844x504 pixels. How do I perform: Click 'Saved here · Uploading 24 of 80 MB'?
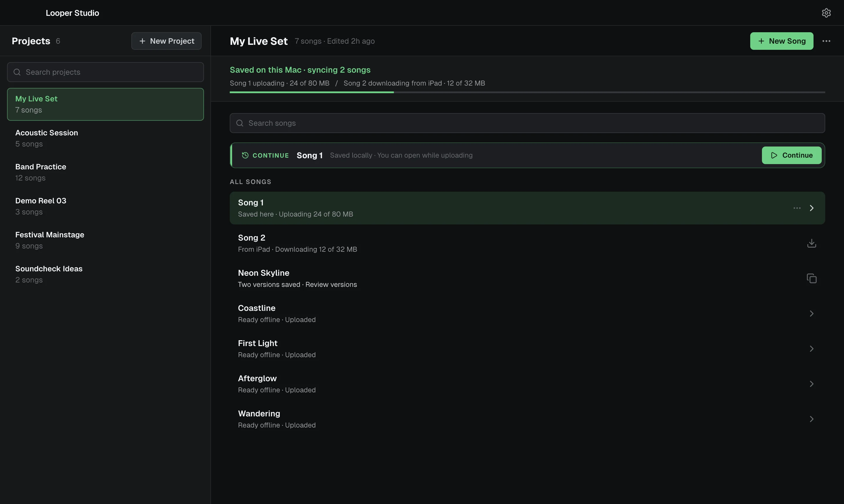[295, 214]
